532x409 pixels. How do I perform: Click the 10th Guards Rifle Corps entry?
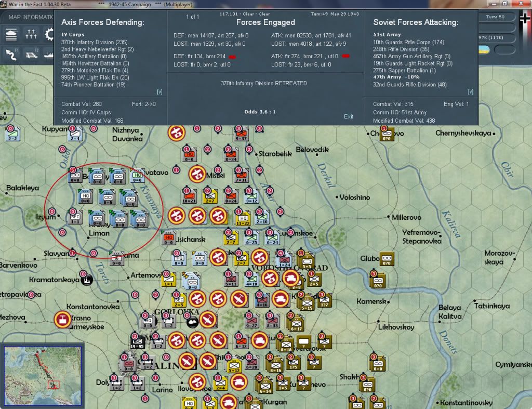pos(408,42)
